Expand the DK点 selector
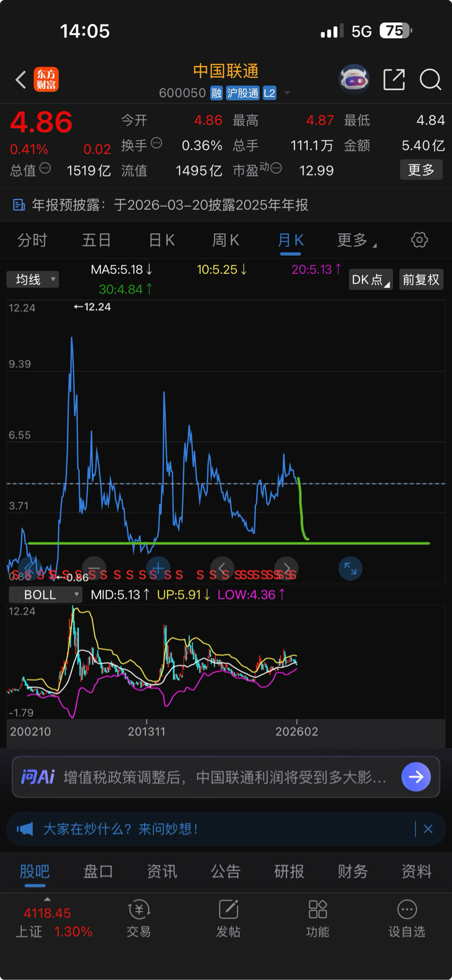452x980 pixels. [x=371, y=280]
